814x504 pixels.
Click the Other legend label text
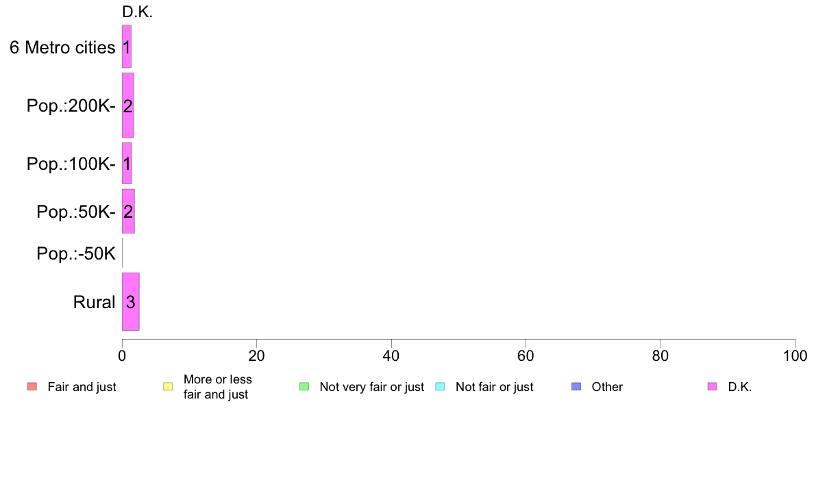click(x=607, y=387)
